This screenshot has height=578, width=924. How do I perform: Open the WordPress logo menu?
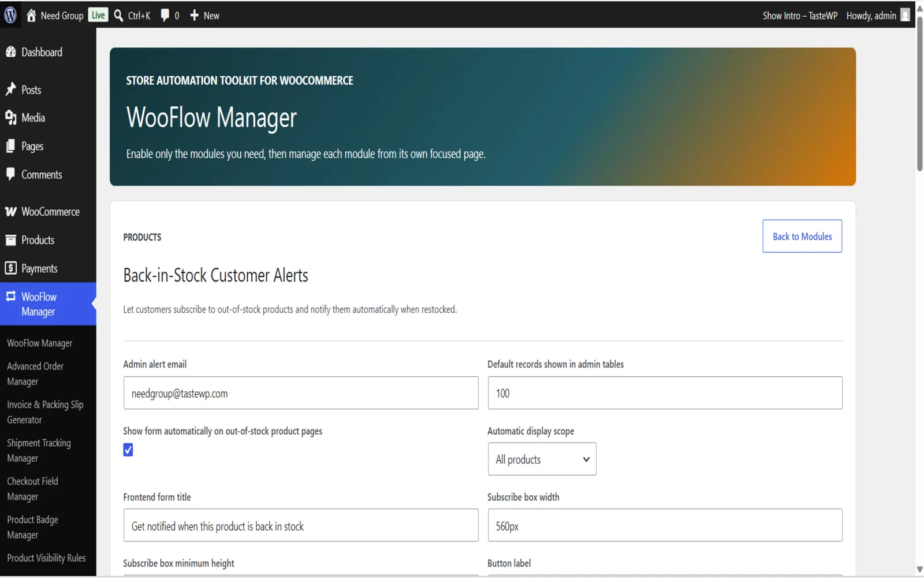pyautogui.click(x=10, y=16)
